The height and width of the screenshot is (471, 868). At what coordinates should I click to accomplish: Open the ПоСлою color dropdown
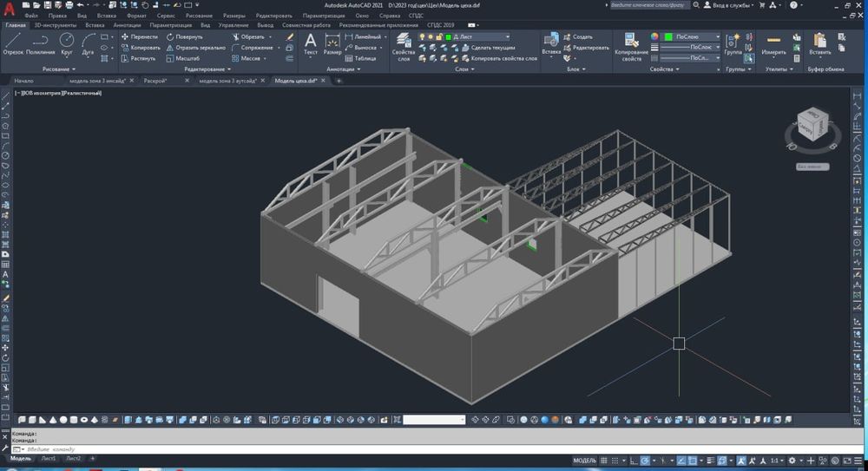(x=690, y=37)
